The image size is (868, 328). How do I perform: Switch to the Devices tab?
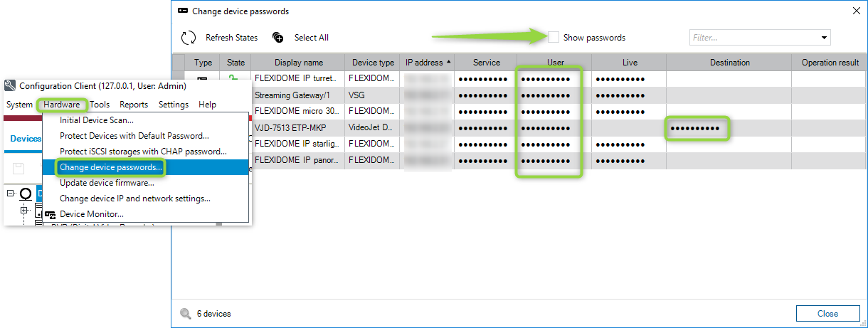pyautogui.click(x=26, y=139)
